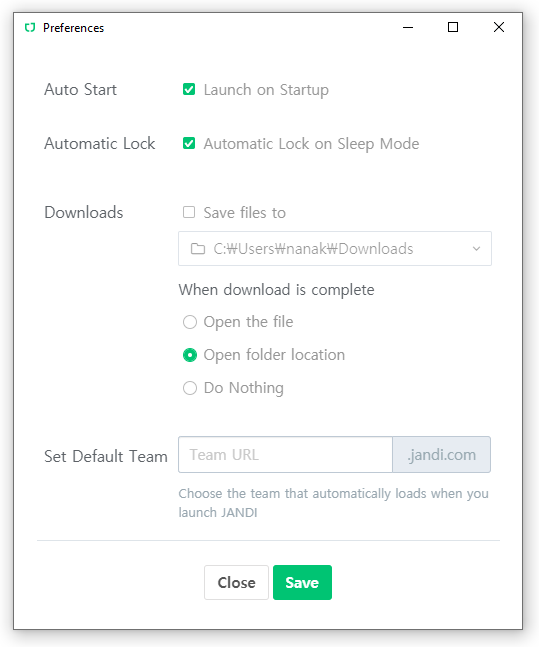Maximize the Preferences window
The height and width of the screenshot is (647, 539).
point(453,27)
